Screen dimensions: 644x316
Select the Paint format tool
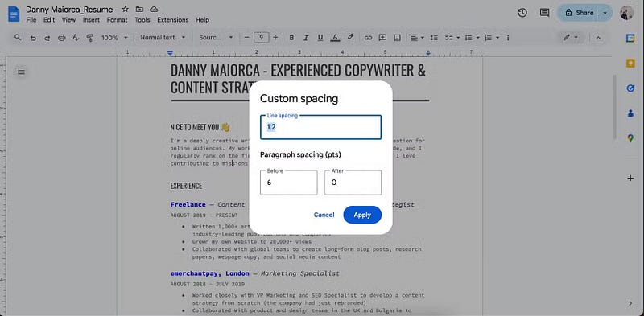tap(90, 38)
